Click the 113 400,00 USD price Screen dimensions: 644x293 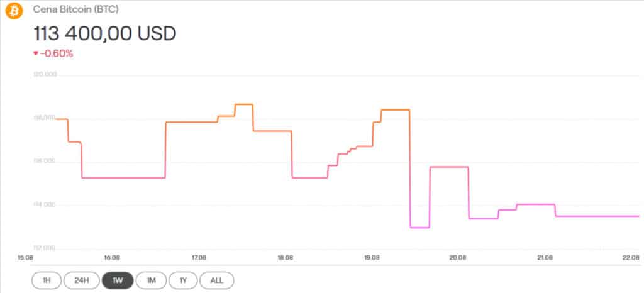[104, 33]
